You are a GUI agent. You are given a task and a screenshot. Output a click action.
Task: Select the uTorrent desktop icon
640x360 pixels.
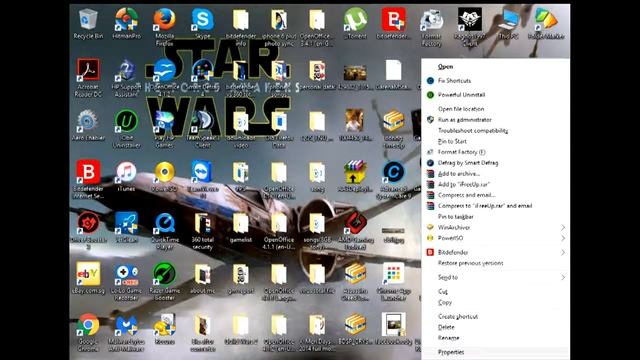tap(355, 20)
